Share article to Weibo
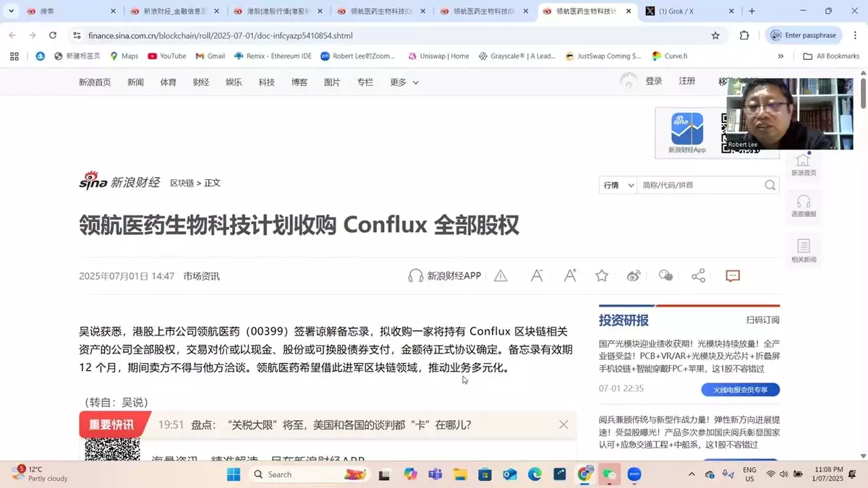 coord(634,275)
